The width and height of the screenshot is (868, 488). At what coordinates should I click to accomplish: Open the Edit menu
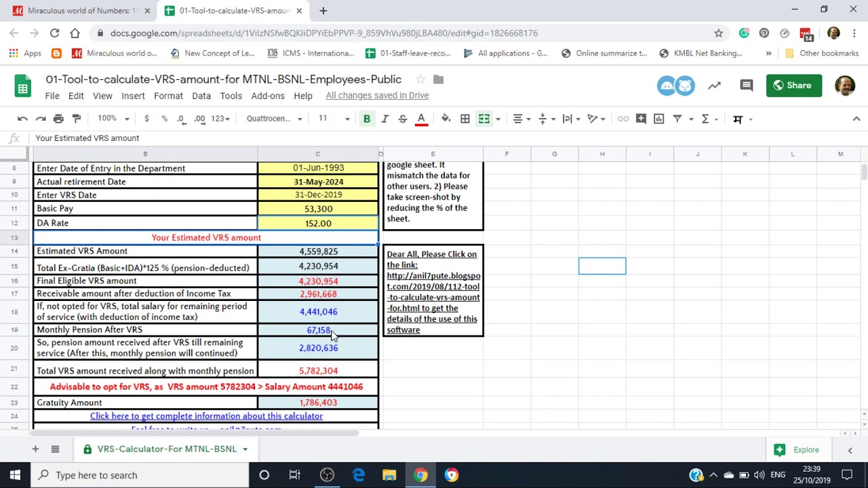point(76,96)
